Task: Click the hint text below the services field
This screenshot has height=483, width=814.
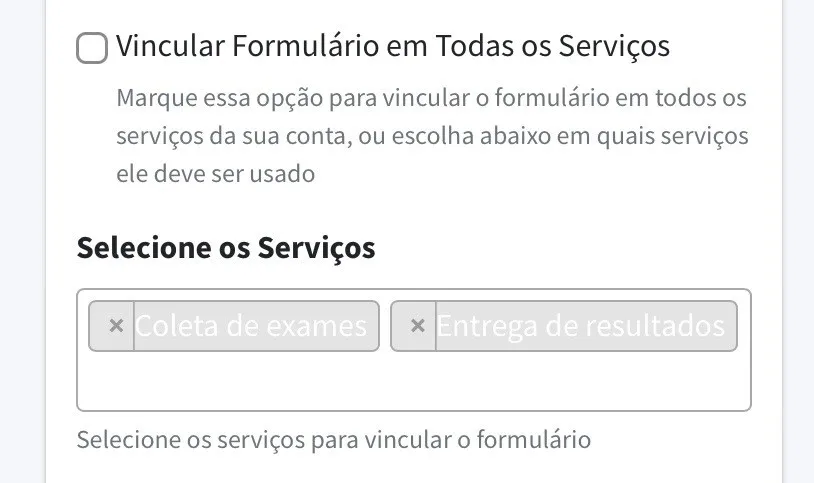Action: [x=334, y=439]
